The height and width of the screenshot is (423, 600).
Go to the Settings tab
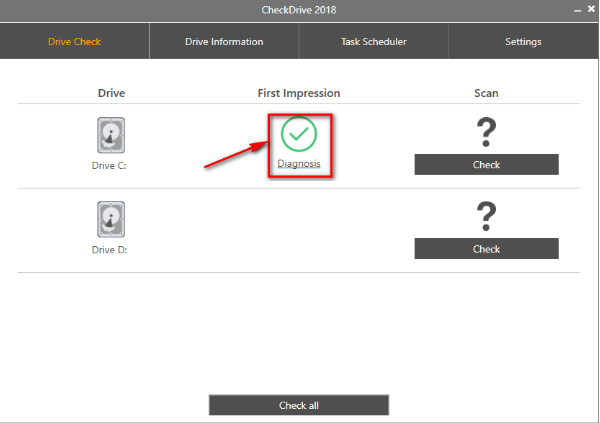pos(523,41)
